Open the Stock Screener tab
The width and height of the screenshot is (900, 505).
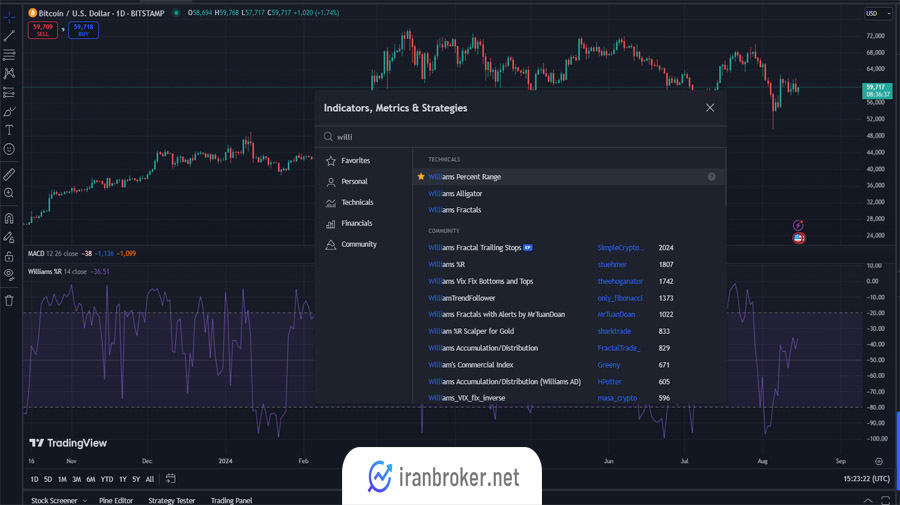[54, 500]
